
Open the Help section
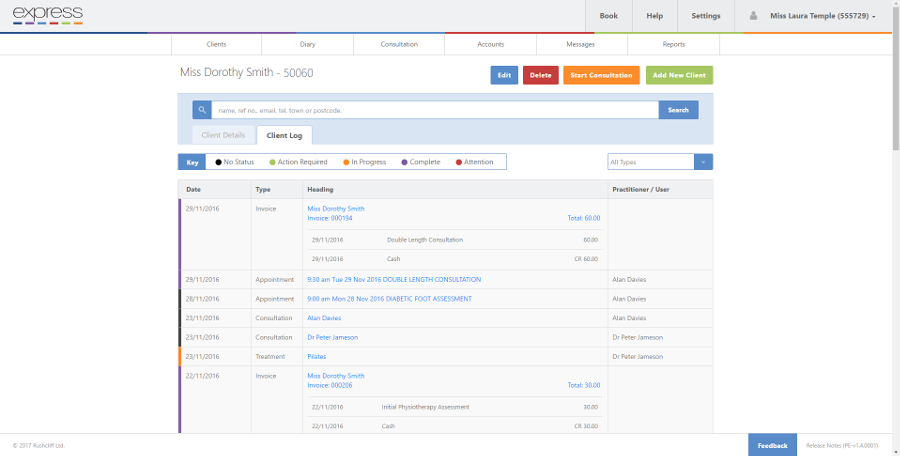click(654, 16)
